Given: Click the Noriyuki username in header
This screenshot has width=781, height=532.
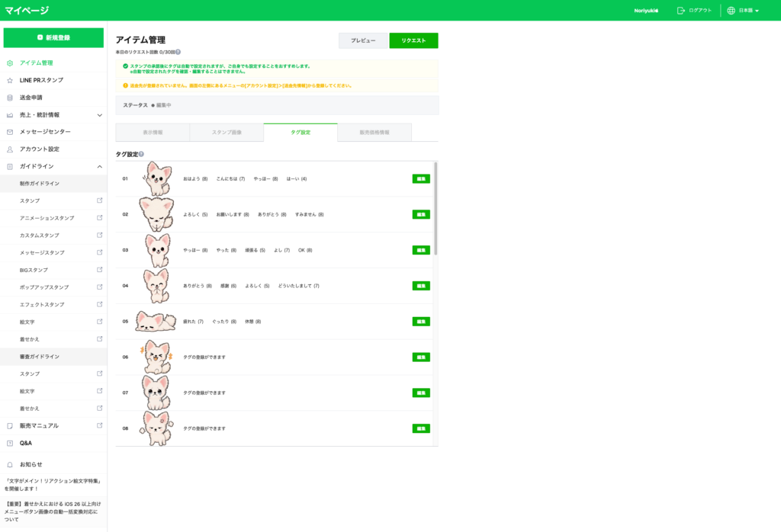Looking at the screenshot, I should tap(646, 11).
